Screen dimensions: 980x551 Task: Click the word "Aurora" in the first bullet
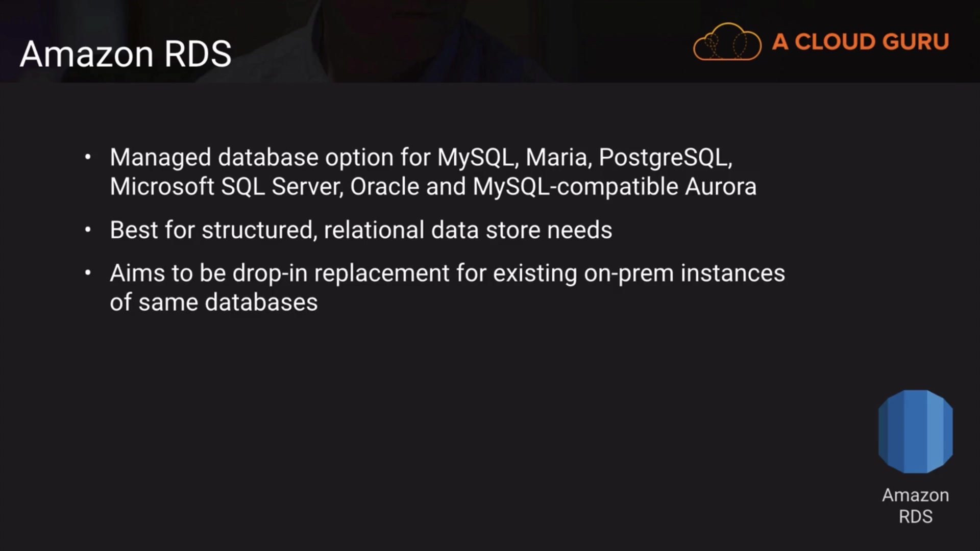pyautogui.click(x=720, y=187)
